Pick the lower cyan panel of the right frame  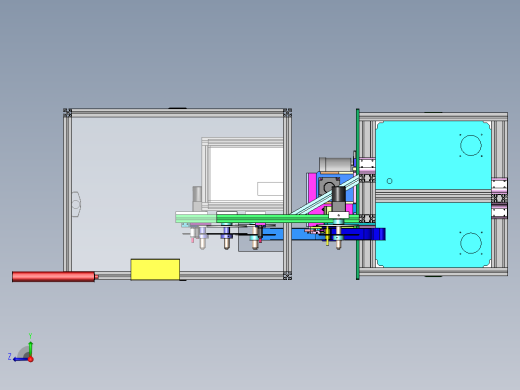(x=433, y=235)
